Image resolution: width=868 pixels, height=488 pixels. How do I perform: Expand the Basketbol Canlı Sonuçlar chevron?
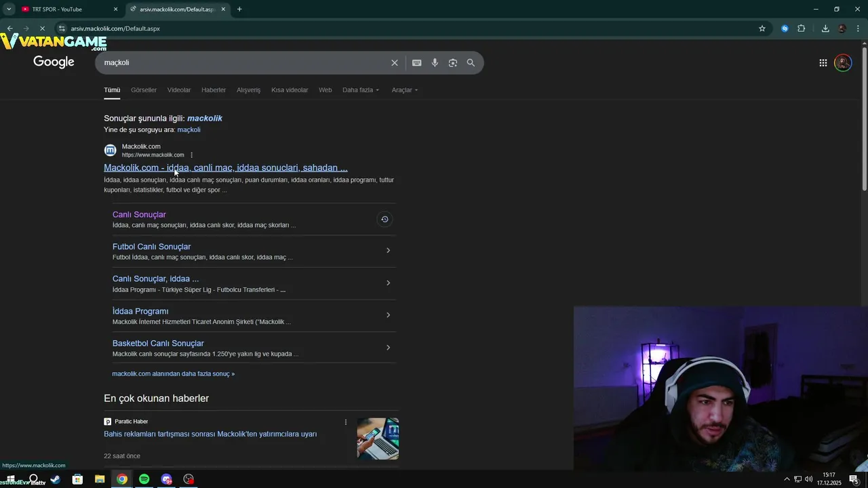coord(388,347)
